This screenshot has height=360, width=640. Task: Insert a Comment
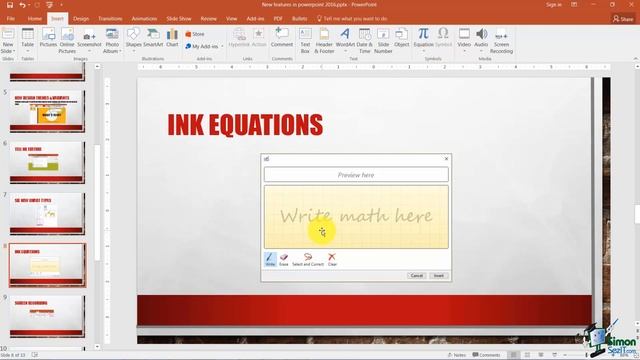282,38
